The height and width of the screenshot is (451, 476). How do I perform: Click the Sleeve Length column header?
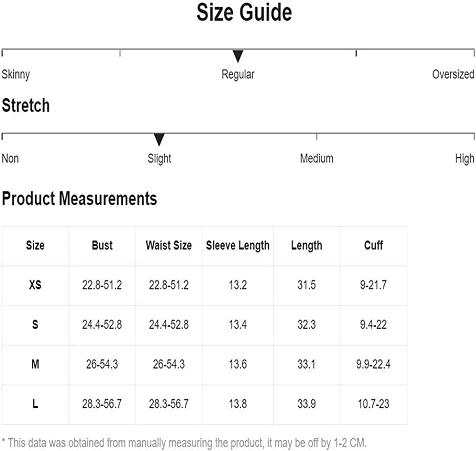(238, 246)
